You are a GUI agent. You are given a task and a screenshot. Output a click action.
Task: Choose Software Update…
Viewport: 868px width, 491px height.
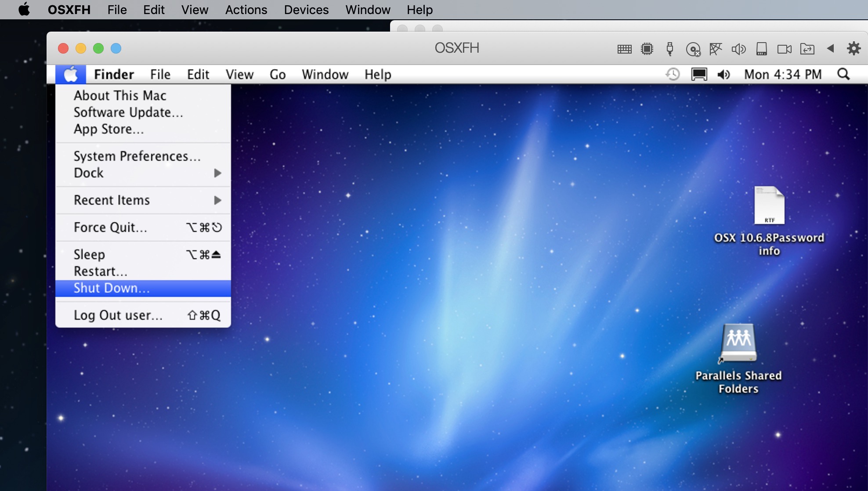[143, 112]
